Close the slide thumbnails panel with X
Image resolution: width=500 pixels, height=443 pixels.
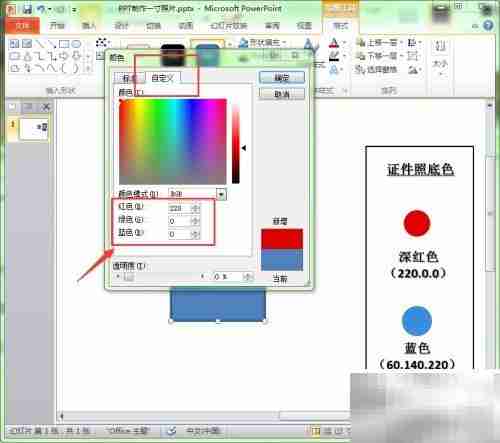(46, 107)
